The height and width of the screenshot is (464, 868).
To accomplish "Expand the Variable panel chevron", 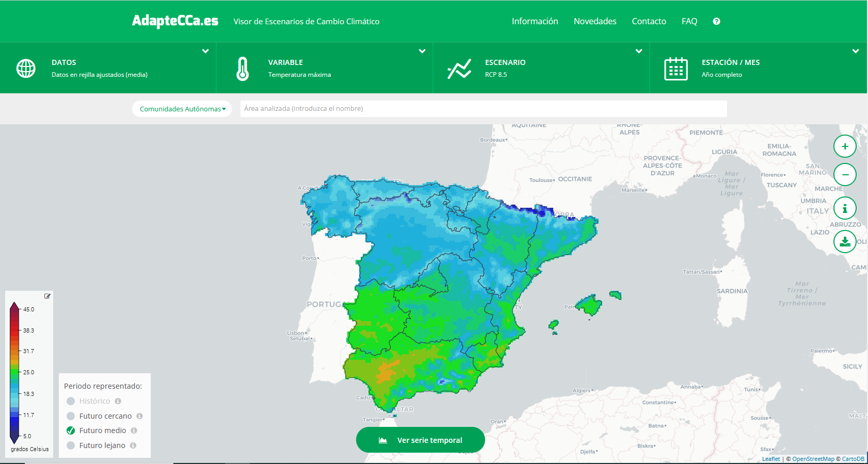I will (422, 51).
